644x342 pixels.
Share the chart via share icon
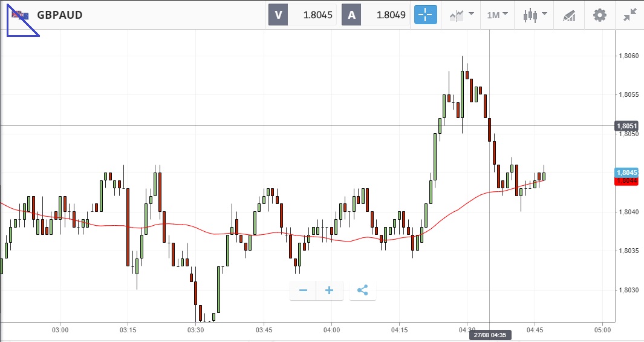pyautogui.click(x=362, y=291)
